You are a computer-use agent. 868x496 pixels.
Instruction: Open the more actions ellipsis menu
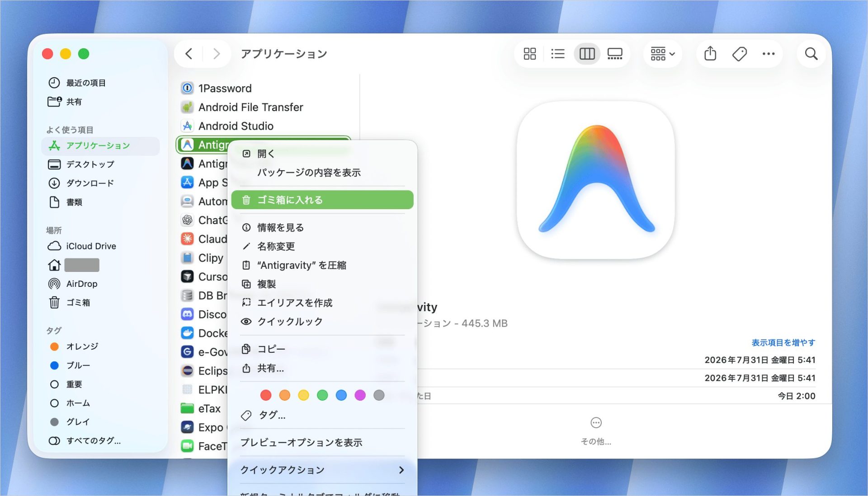(x=769, y=54)
